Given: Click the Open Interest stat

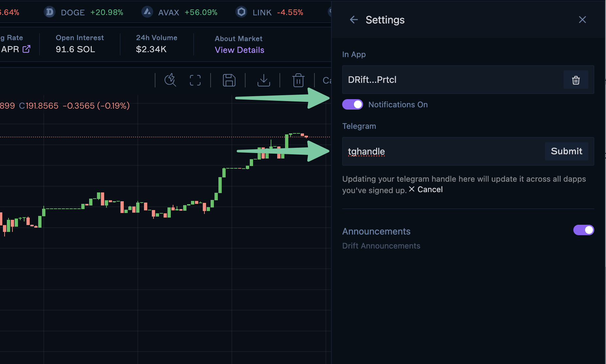Looking at the screenshot, I should coord(80,44).
